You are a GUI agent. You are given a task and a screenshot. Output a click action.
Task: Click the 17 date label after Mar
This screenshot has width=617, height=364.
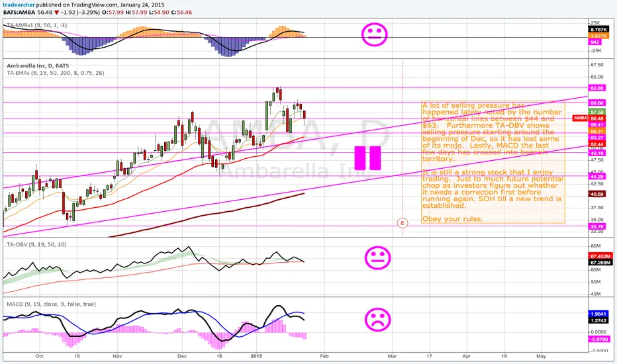tap(429, 356)
